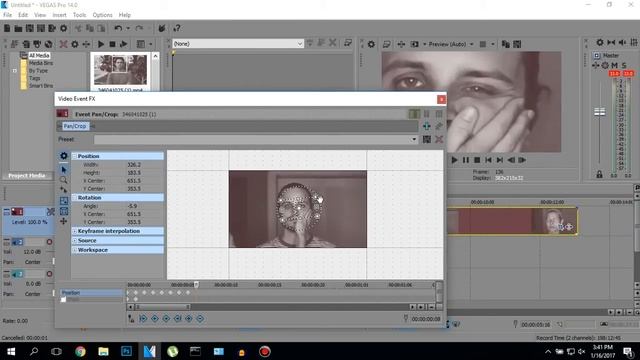Open a project with the folder icon

(18, 28)
